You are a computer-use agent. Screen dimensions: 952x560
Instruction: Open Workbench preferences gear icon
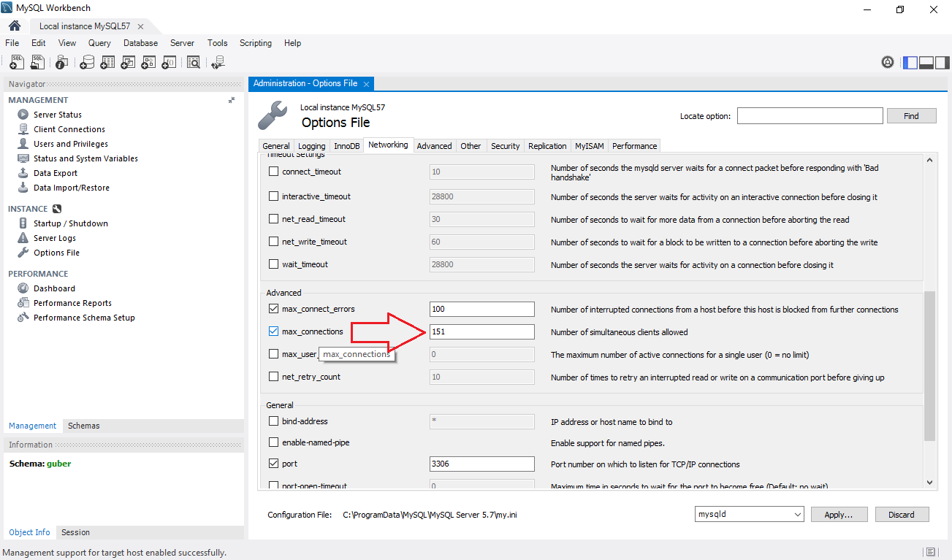point(888,63)
